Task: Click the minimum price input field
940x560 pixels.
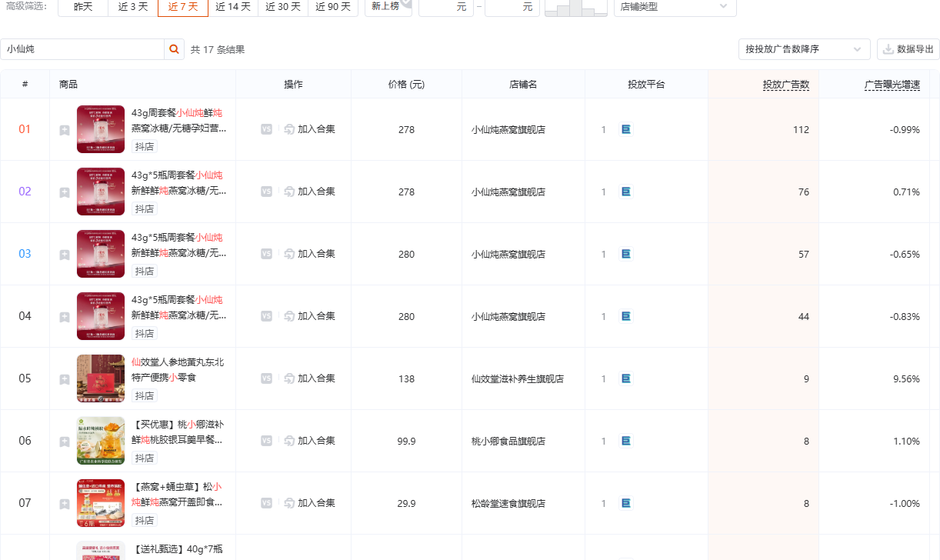Action: click(x=446, y=7)
